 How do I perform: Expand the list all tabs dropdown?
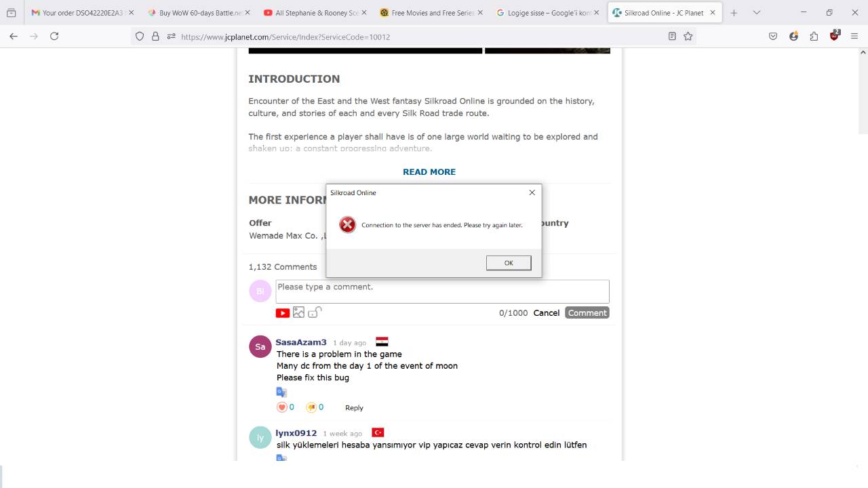click(x=757, y=13)
